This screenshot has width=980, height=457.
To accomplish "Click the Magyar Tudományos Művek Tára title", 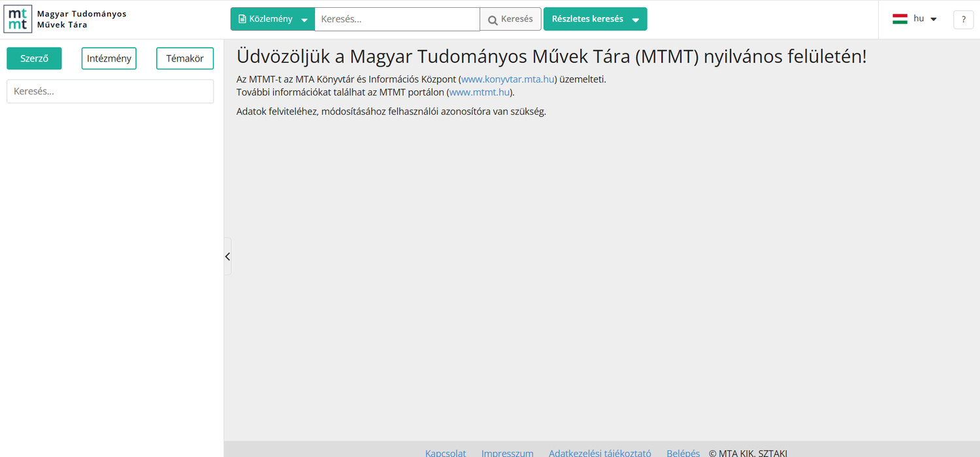I will pos(82,19).
